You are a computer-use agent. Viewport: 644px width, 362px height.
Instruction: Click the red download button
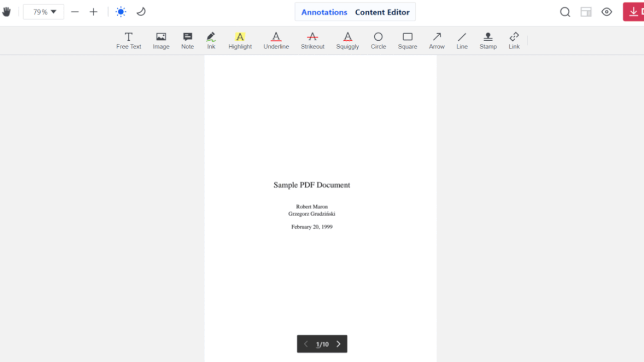(x=633, y=12)
